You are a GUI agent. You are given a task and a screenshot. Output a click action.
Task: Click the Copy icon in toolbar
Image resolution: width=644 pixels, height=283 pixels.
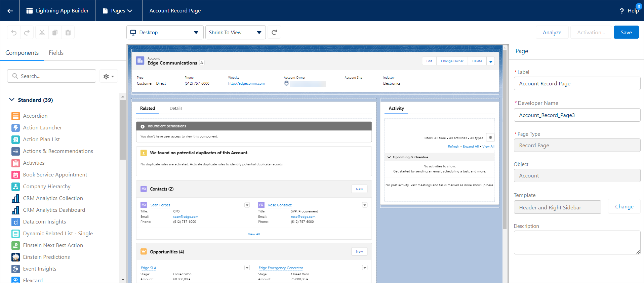(x=55, y=33)
